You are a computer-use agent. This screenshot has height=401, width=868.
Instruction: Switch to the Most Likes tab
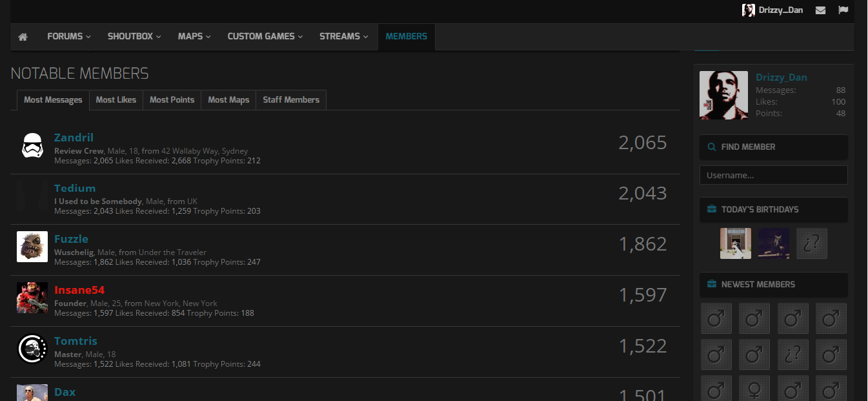[116, 100]
